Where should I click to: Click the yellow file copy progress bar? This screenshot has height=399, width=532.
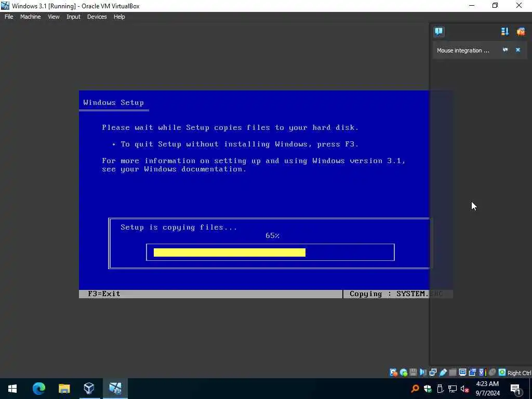[229, 252]
